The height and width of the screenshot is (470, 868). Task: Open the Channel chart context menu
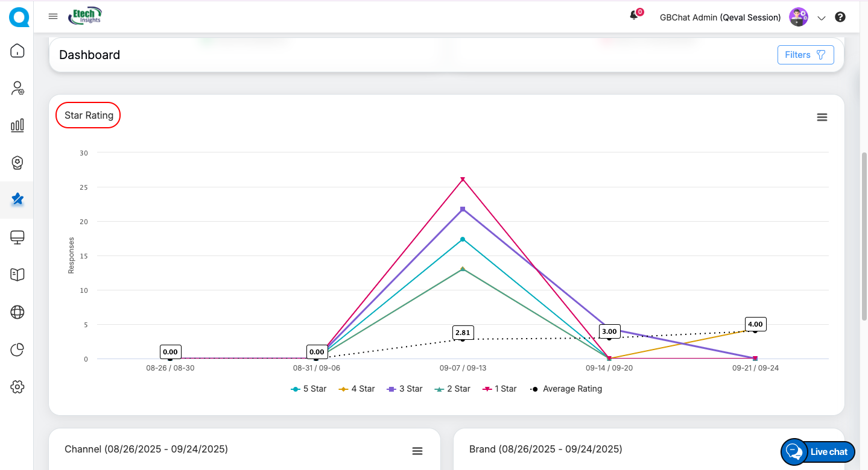click(x=417, y=451)
